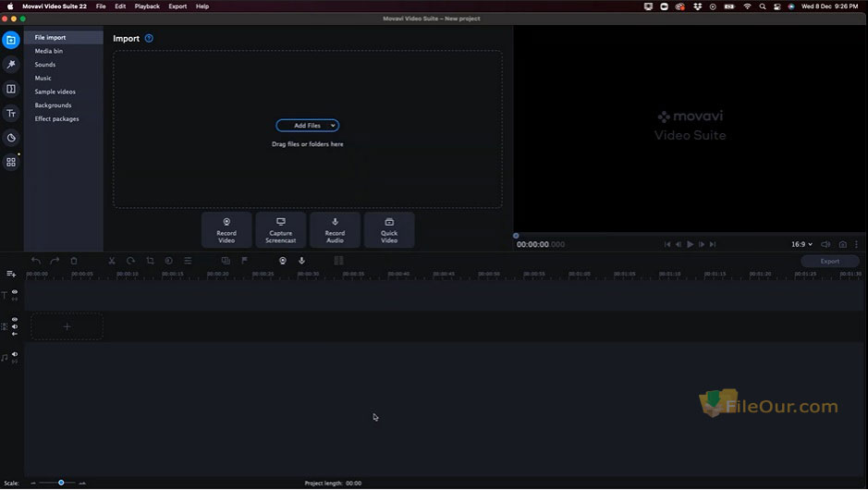Click webcam record icon in timeline toolbar

[282, 260]
